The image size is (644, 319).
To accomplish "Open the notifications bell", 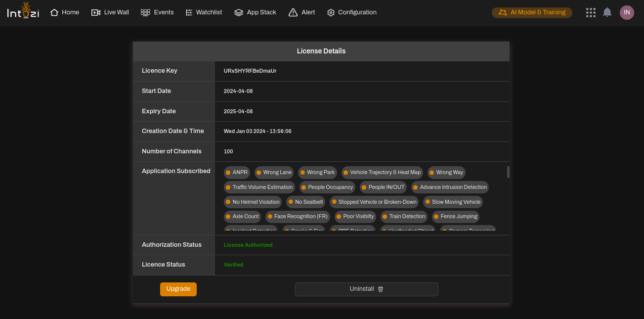I will pos(607,12).
